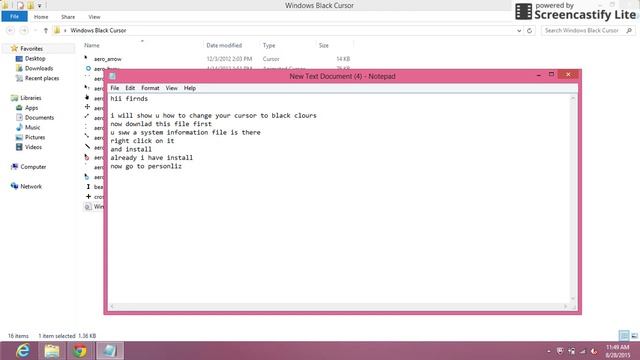The height and width of the screenshot is (360, 640).
Task: Open the Apps library
Action: 31,108
